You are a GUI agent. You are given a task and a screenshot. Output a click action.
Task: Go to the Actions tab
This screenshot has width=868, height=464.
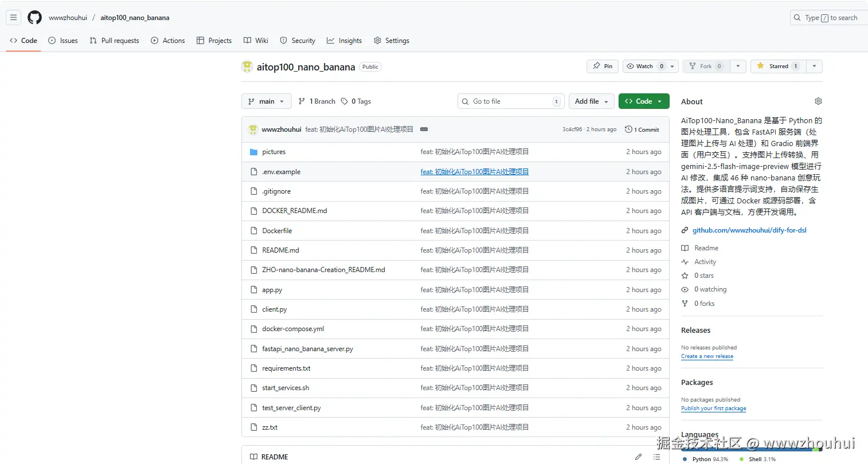tap(168, 41)
